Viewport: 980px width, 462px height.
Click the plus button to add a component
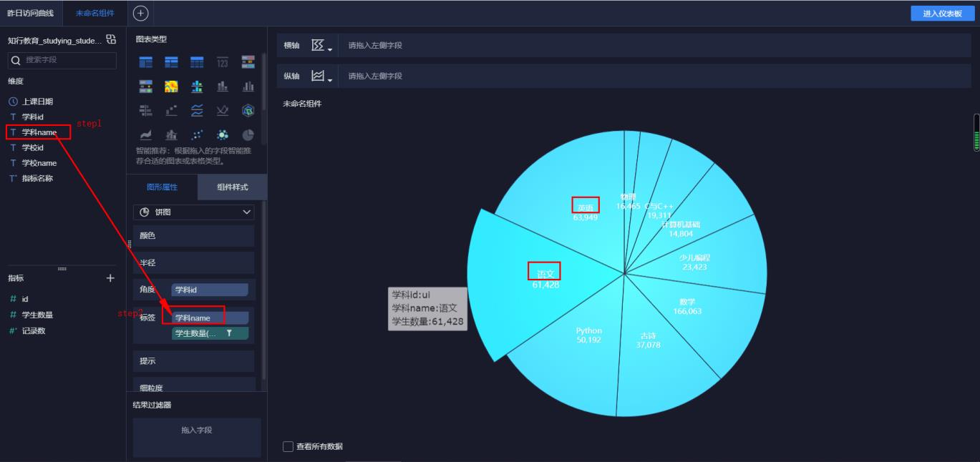coord(140,12)
